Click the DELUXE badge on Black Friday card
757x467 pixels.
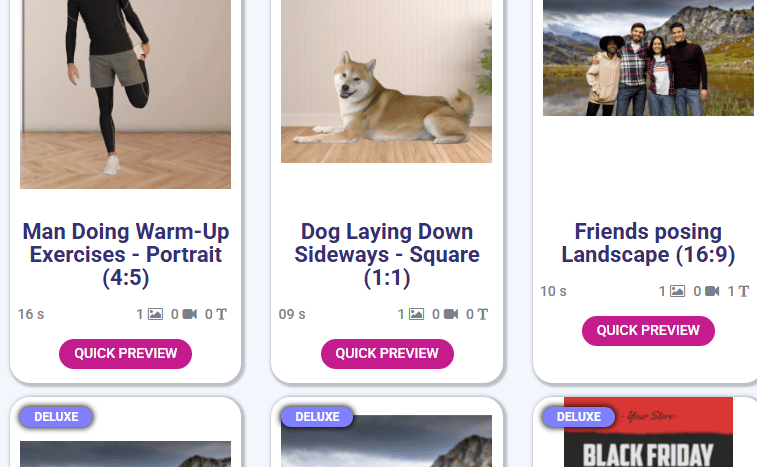(578, 417)
